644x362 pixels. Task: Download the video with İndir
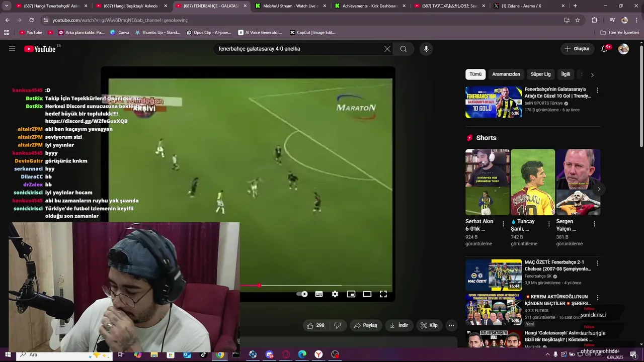(x=399, y=325)
